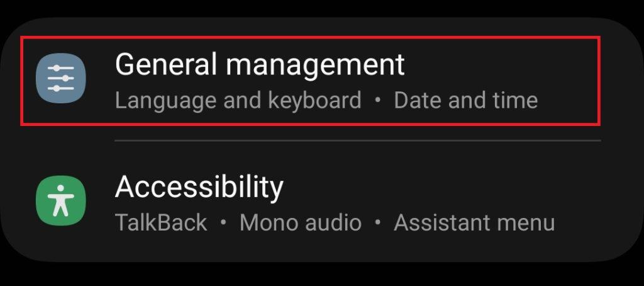Viewport: 644px width, 286px height.
Task: Tap the green Accessibility person icon
Action: 60,200
